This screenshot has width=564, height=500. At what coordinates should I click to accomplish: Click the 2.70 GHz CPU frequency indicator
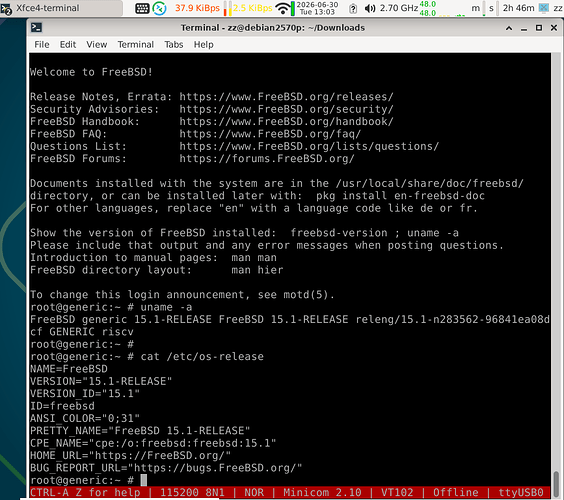pyautogui.click(x=399, y=8)
